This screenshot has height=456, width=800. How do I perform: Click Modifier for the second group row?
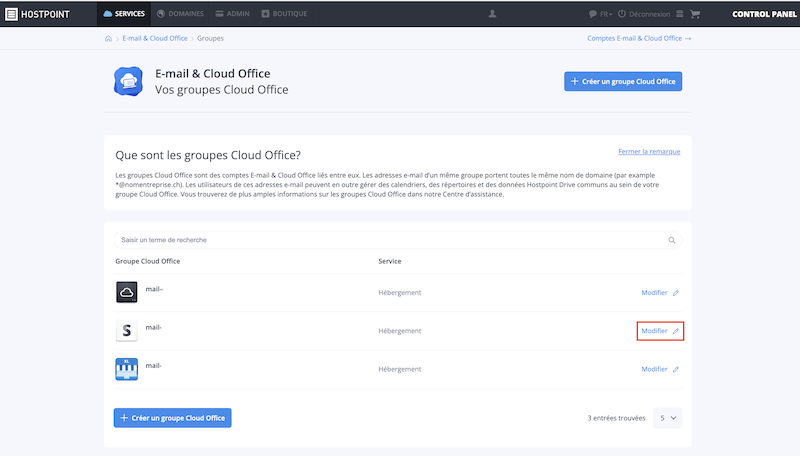click(654, 331)
